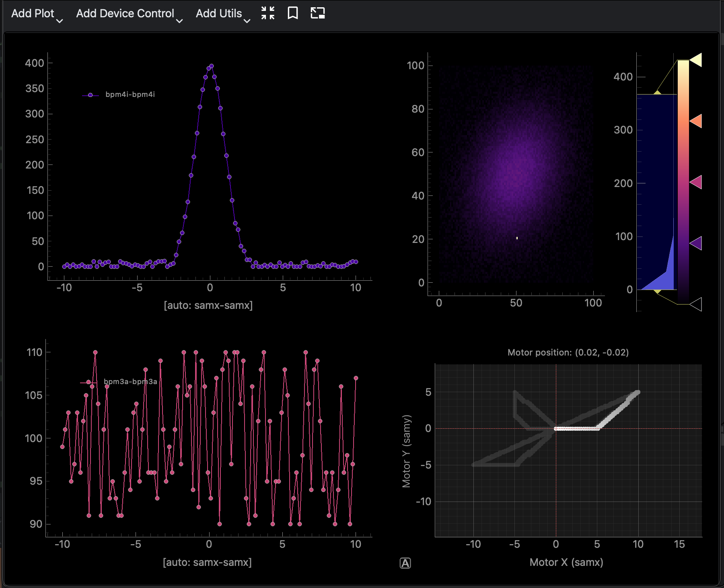Toggle the bpm3a-bpm3a legend entry
This screenshot has height=588, width=724.
130,382
